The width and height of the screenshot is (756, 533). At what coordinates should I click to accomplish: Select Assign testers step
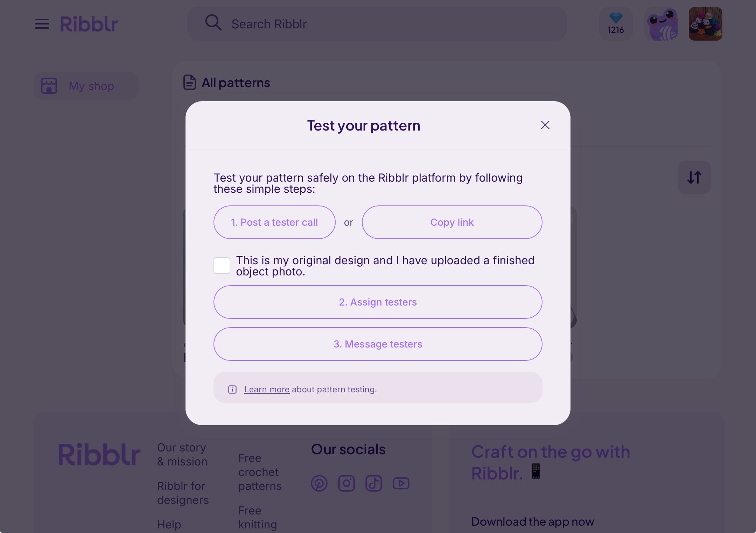coord(378,302)
